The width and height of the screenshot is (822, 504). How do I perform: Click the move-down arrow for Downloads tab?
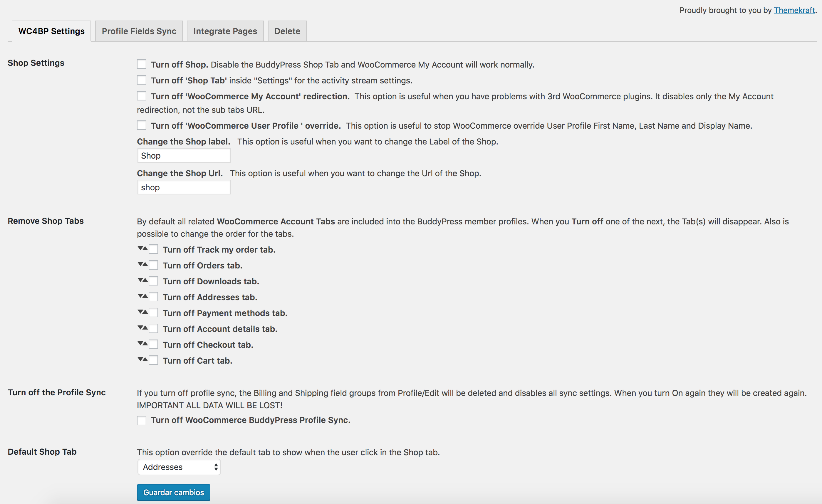[140, 280]
